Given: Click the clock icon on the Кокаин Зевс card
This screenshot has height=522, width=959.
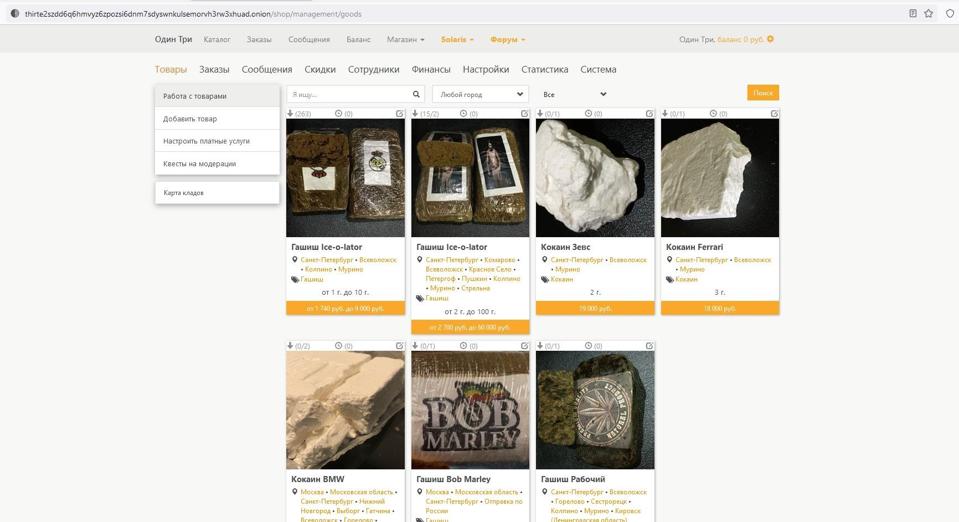Looking at the screenshot, I should 588,113.
